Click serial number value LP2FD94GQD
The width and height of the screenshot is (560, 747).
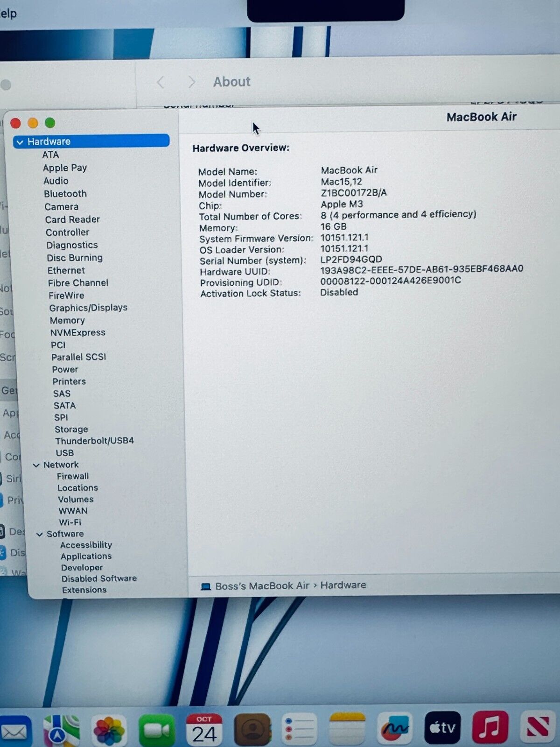pos(351,259)
